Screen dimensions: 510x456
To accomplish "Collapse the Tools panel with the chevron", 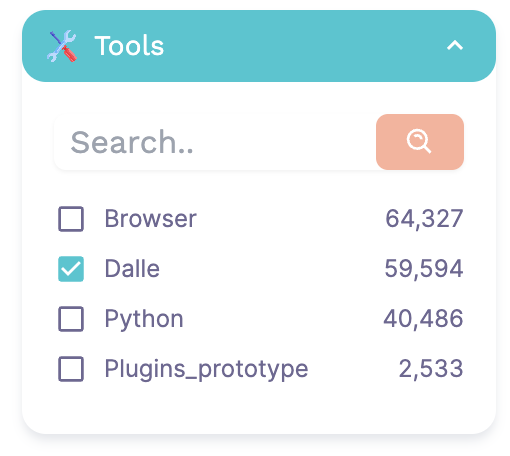I will pyautogui.click(x=455, y=45).
